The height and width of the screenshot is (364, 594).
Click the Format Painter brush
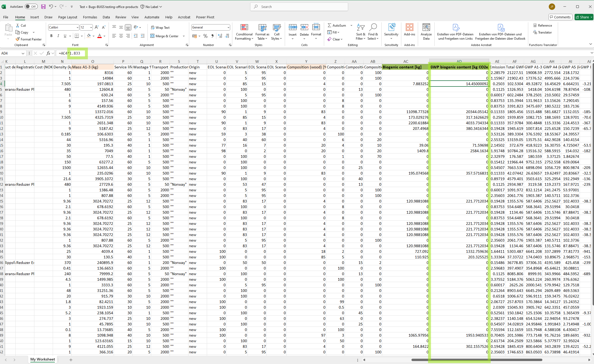coord(18,39)
